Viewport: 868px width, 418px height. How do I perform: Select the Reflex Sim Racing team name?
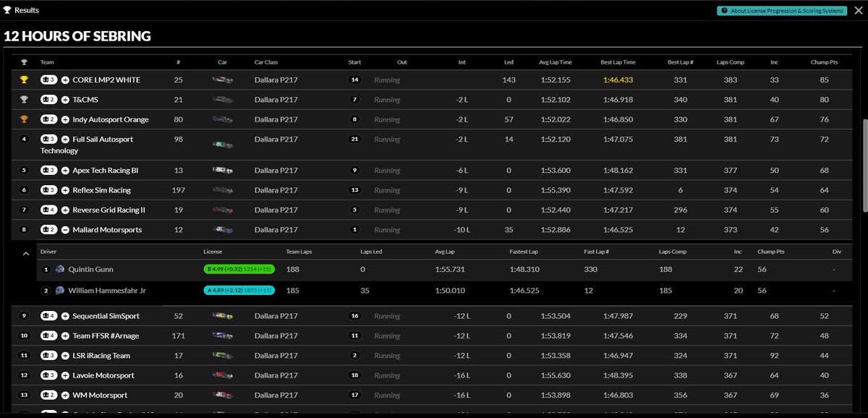tap(102, 190)
